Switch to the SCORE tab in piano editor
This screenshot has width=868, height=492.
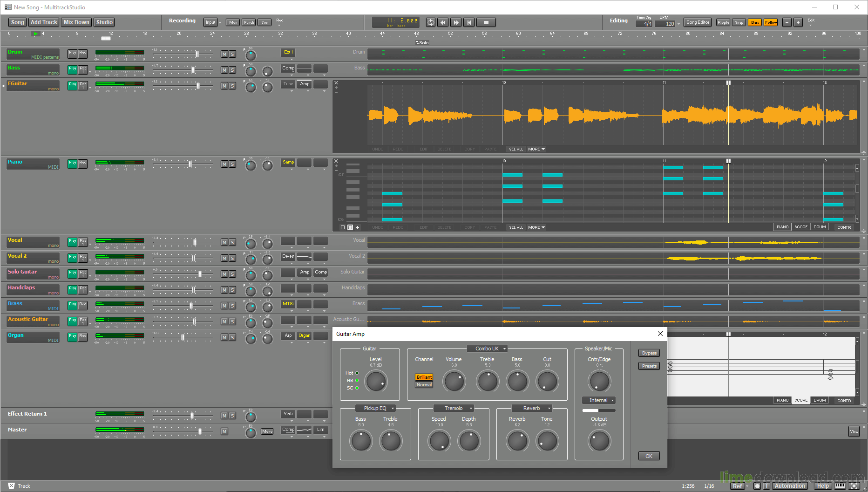(x=800, y=227)
